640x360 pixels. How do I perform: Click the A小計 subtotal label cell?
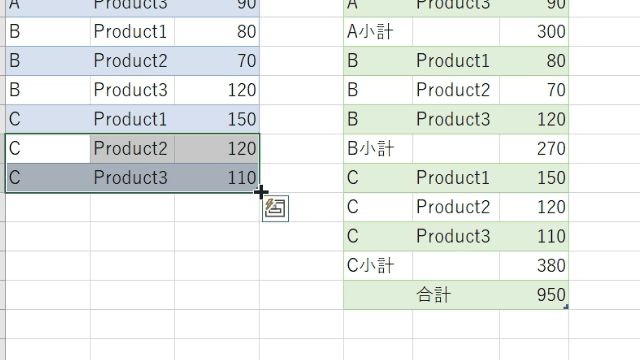(x=378, y=31)
